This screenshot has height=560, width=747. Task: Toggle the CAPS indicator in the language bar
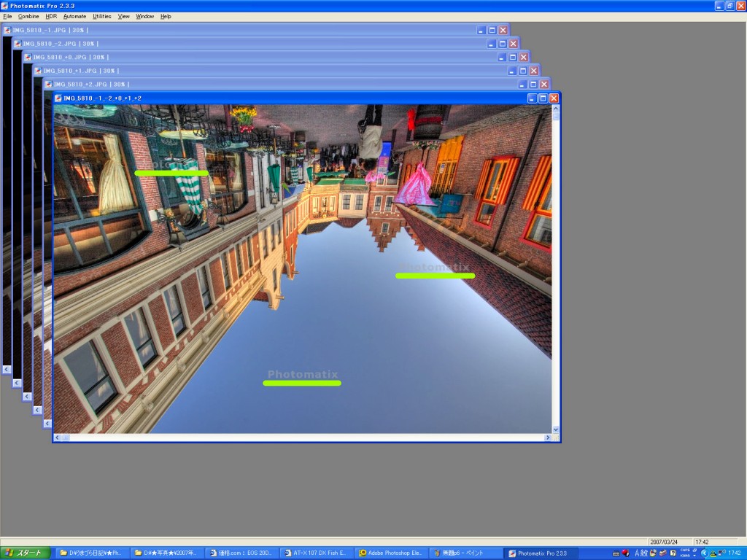[x=685, y=551]
